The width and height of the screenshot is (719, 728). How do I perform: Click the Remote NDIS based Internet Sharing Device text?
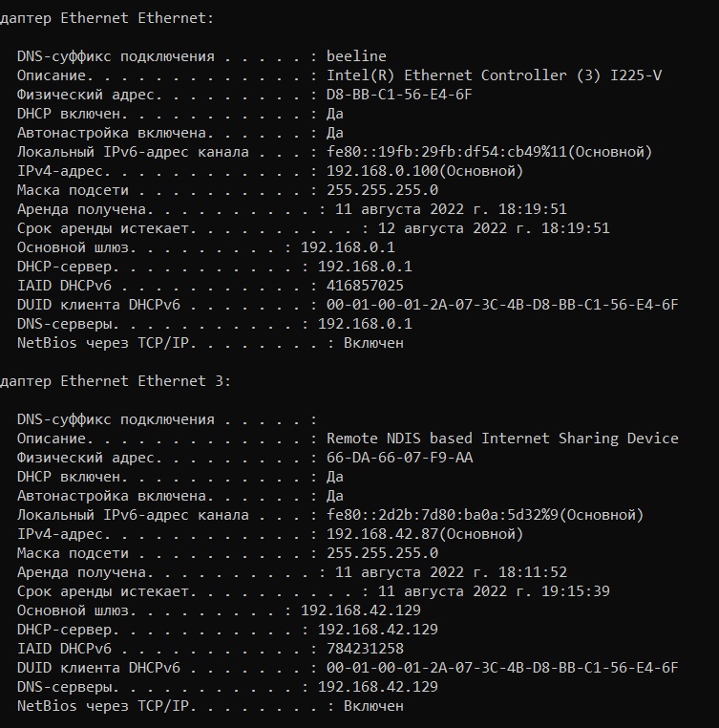click(x=502, y=439)
